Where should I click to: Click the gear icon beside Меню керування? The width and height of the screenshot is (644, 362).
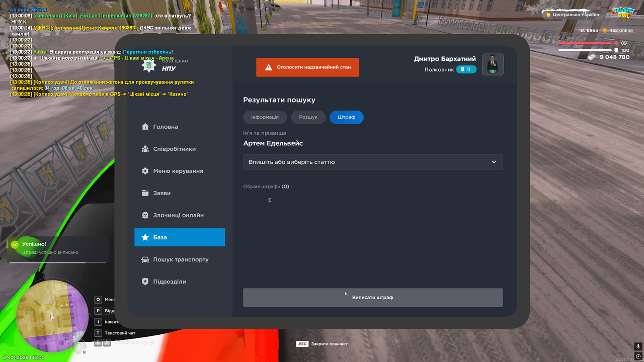click(145, 171)
